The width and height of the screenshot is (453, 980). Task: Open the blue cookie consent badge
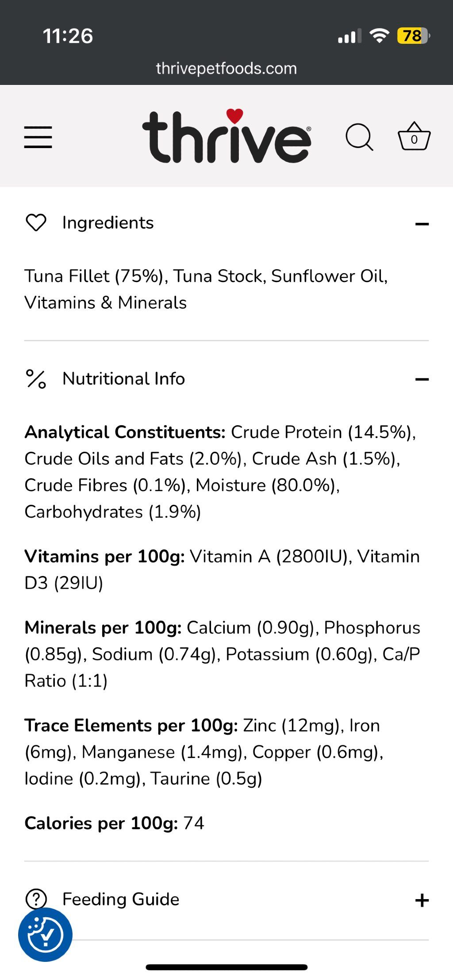[45, 934]
